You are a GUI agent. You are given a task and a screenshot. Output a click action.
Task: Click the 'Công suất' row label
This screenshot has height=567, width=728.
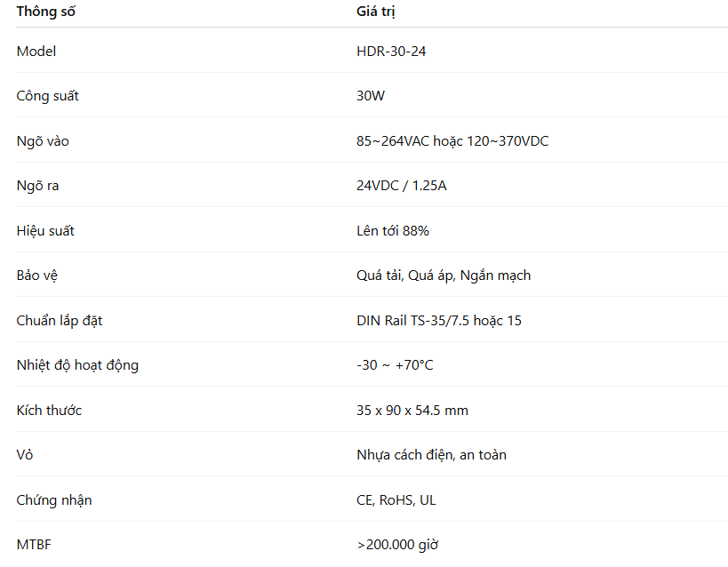click(x=47, y=96)
